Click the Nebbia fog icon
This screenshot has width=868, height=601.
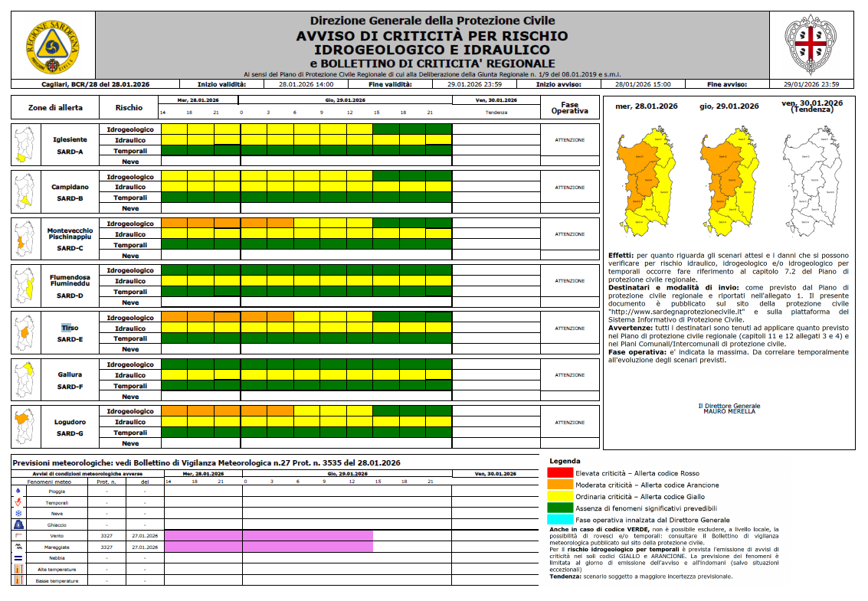tap(18, 559)
